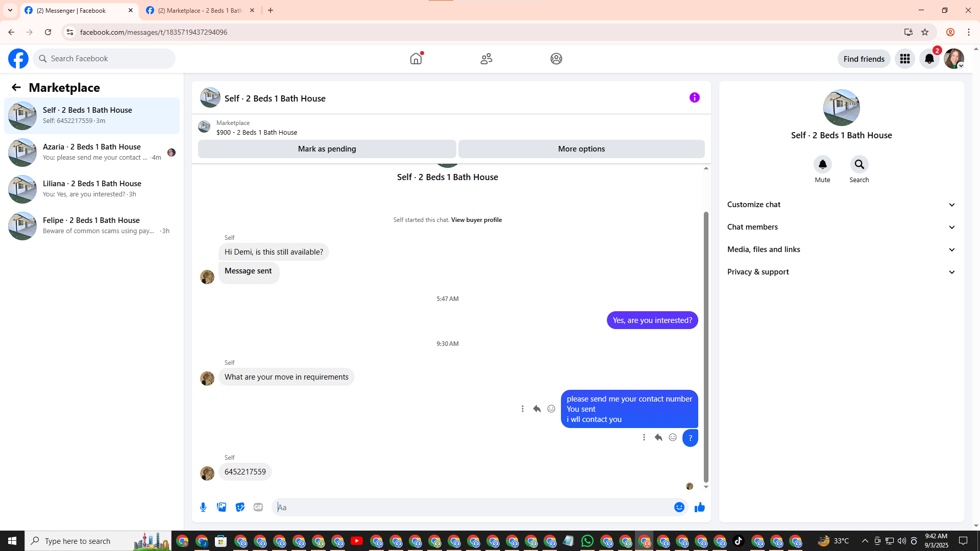Toggle conversation information panel icon

pos(695,97)
